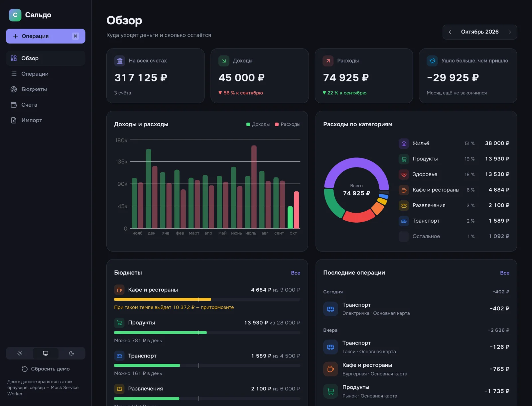Click the bus icon on Электричка operation

tap(331, 309)
